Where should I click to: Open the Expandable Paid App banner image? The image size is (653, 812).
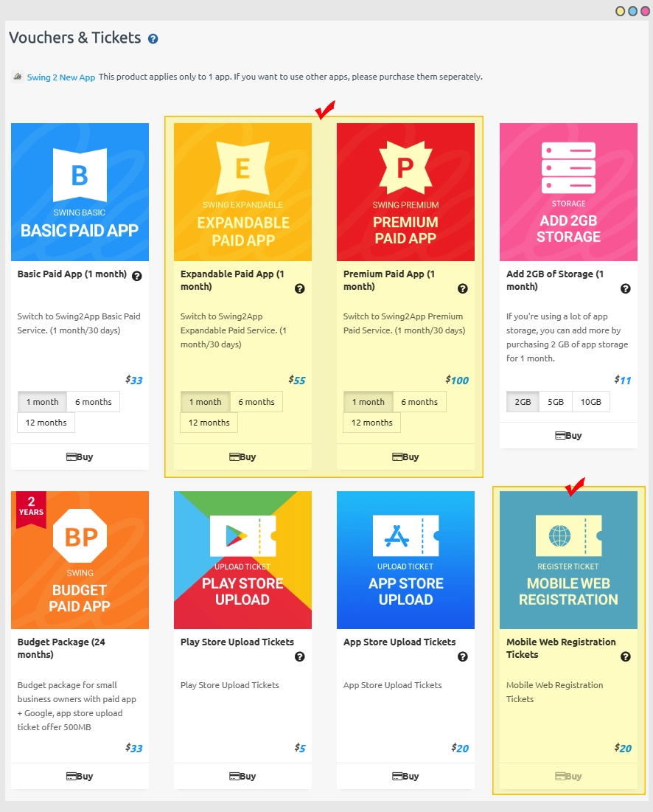click(242, 192)
